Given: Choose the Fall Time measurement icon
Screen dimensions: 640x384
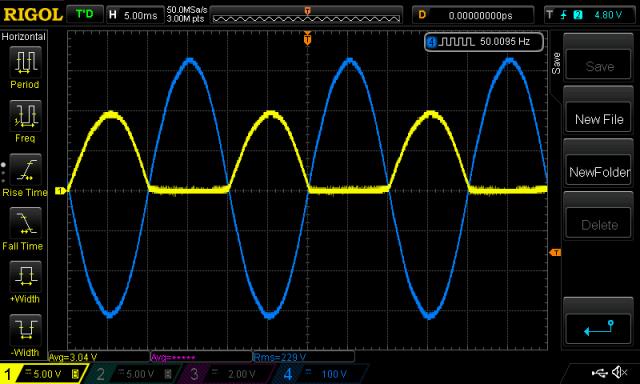Looking at the screenshot, I should pyautogui.click(x=25, y=223).
